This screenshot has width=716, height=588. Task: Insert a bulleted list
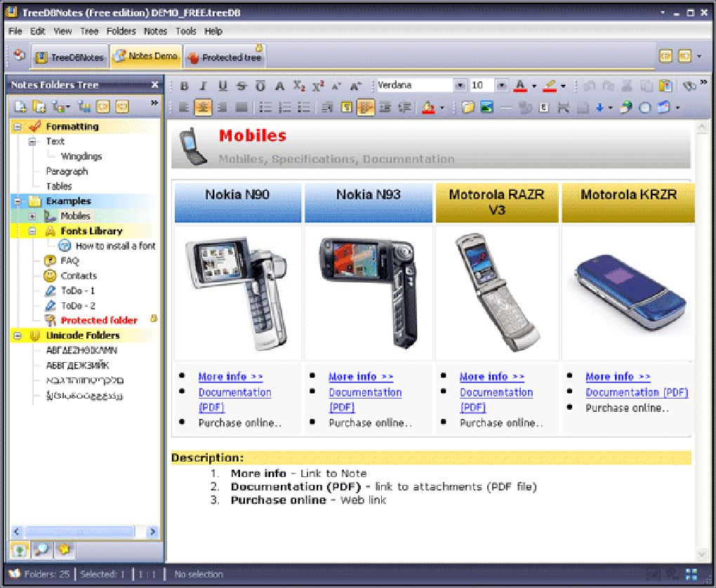[265, 108]
